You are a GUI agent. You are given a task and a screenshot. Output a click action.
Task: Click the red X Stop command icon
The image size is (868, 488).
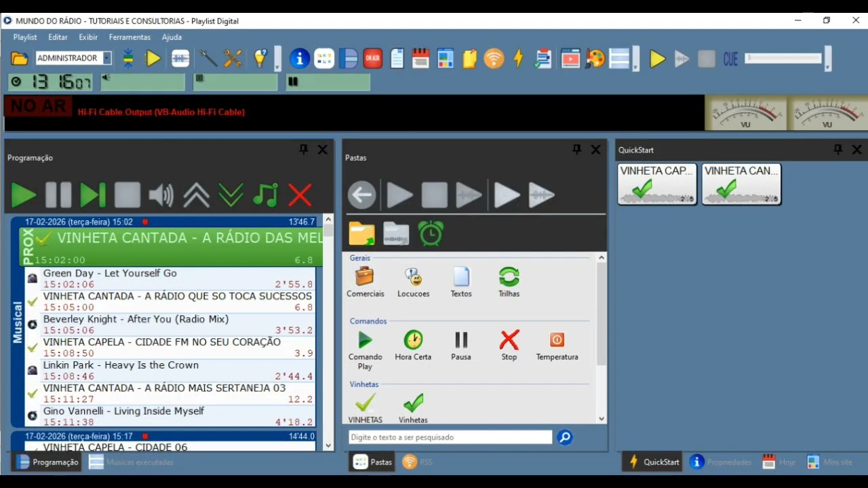click(x=509, y=345)
